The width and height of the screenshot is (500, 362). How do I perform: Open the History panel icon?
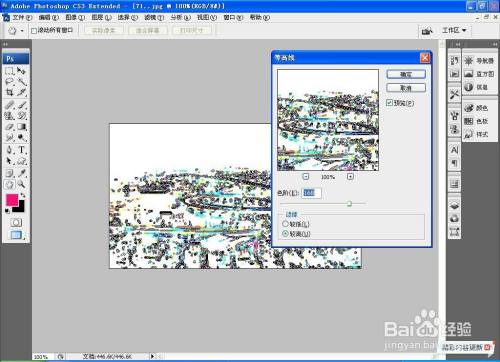pos(454,61)
